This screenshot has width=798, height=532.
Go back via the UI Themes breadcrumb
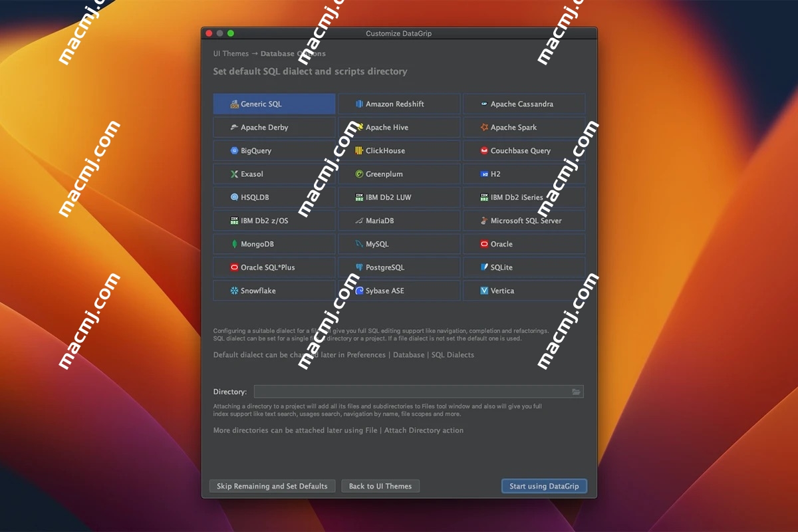tap(230, 53)
